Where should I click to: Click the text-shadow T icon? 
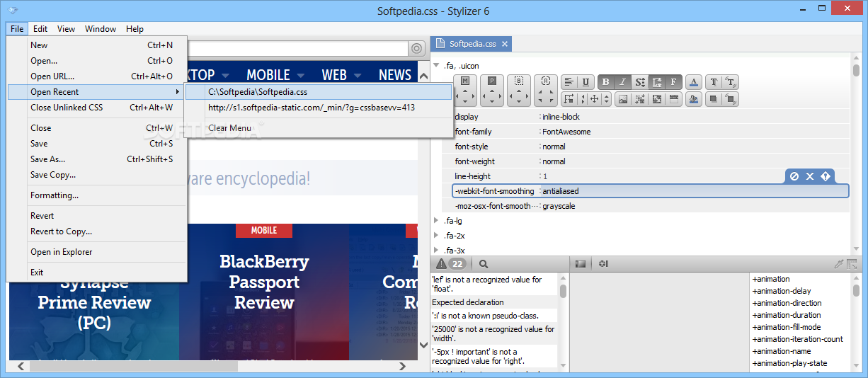tap(714, 82)
